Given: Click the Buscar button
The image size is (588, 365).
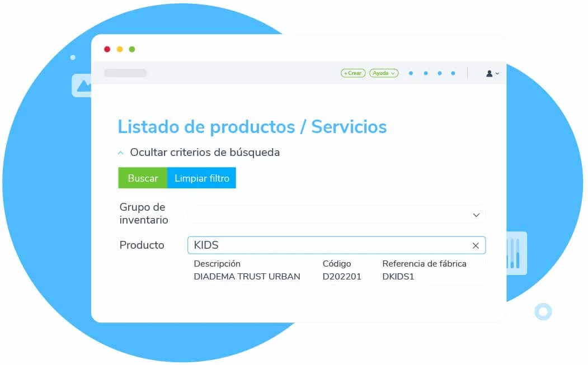Looking at the screenshot, I should [143, 178].
